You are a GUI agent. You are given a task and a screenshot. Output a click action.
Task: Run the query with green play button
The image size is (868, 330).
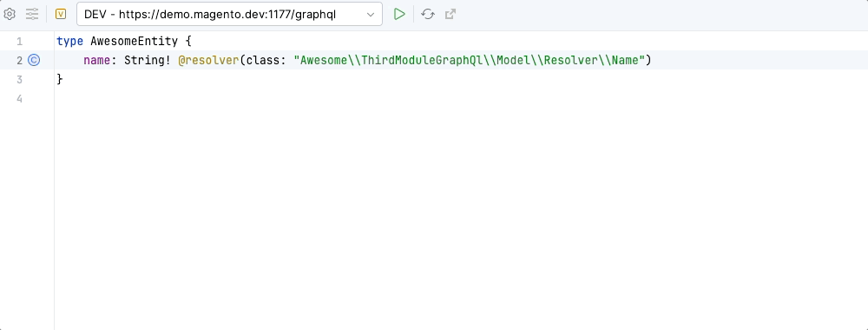[399, 15]
